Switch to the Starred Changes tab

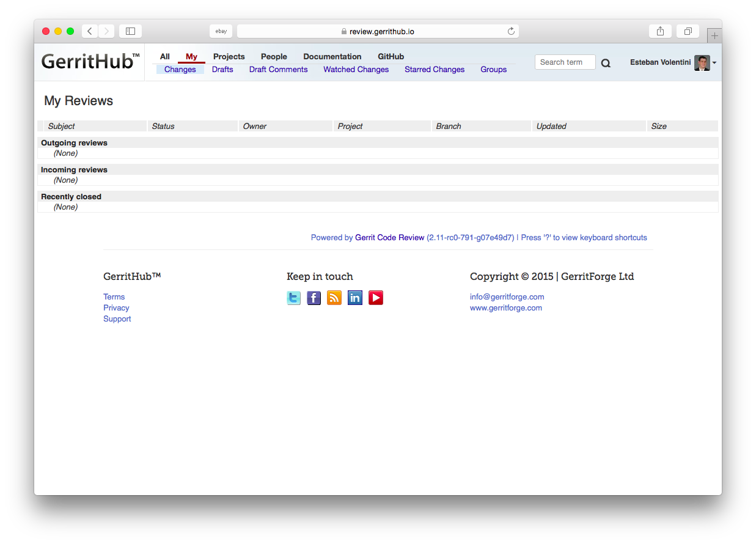(435, 70)
